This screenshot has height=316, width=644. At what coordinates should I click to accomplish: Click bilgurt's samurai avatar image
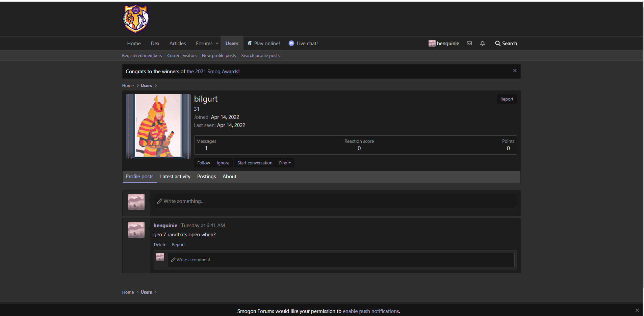click(x=158, y=126)
